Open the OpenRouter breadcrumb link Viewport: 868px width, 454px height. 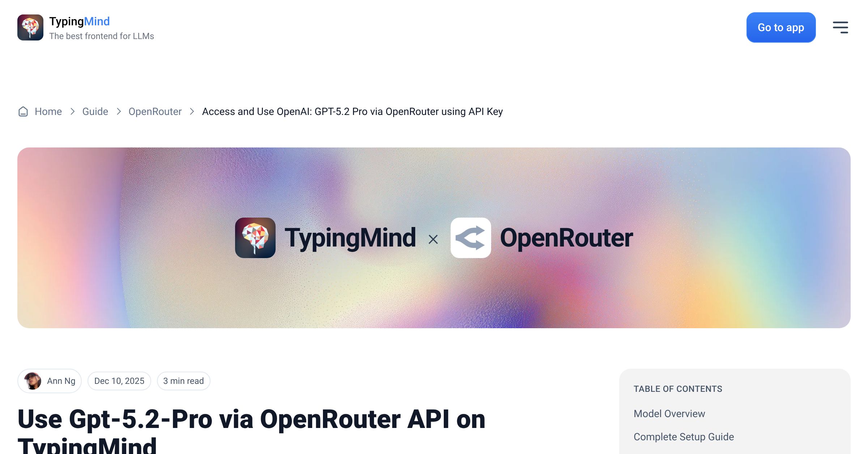pos(155,112)
